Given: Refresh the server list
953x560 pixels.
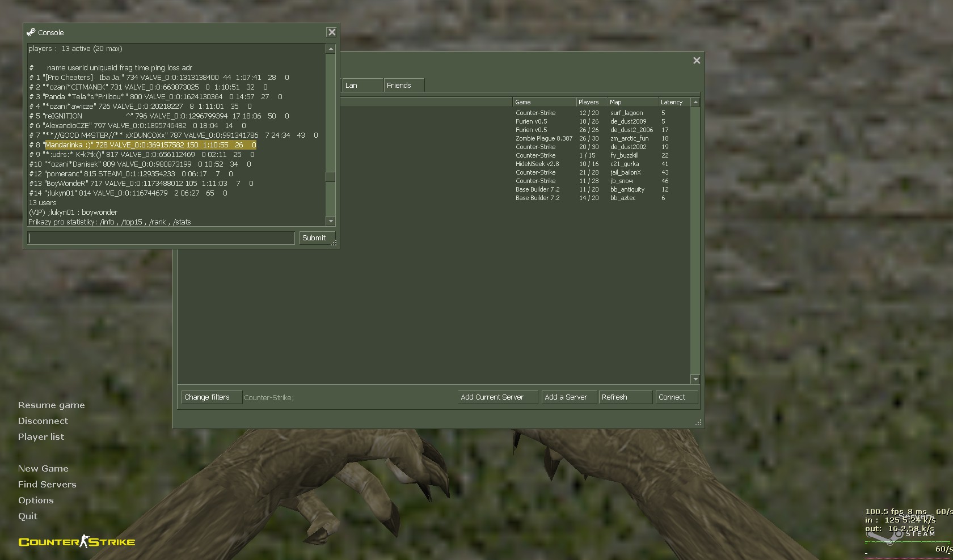Looking at the screenshot, I should click(625, 397).
